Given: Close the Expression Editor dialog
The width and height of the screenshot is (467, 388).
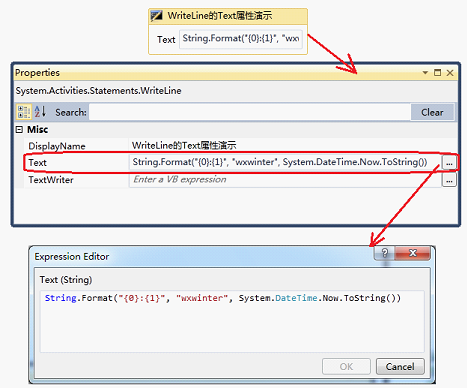Looking at the screenshot, I should [413, 253].
